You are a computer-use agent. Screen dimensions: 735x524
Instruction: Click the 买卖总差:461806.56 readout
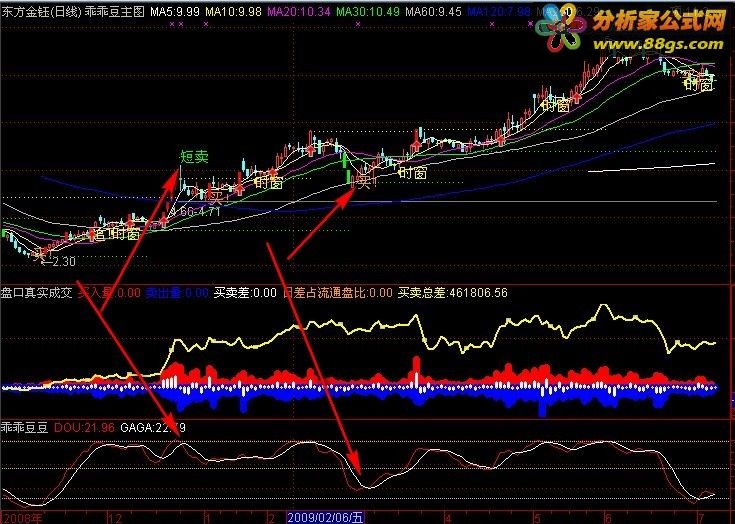(x=453, y=293)
